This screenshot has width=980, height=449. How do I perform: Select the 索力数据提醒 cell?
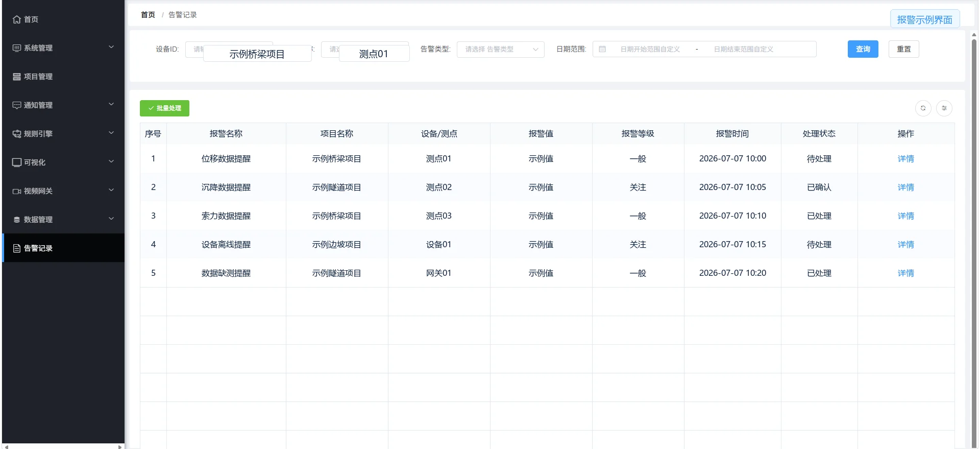[x=226, y=216]
